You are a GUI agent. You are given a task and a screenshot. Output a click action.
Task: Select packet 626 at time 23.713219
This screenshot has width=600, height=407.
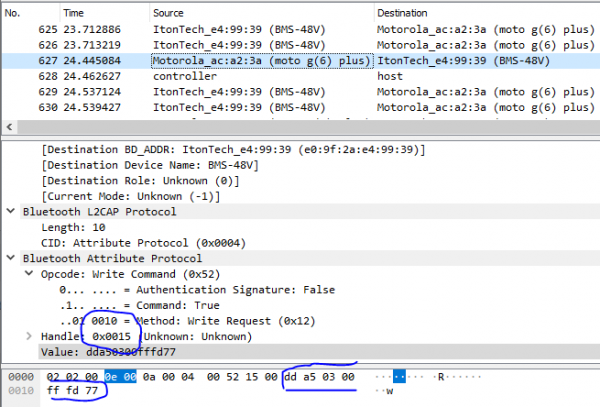[x=301, y=45]
